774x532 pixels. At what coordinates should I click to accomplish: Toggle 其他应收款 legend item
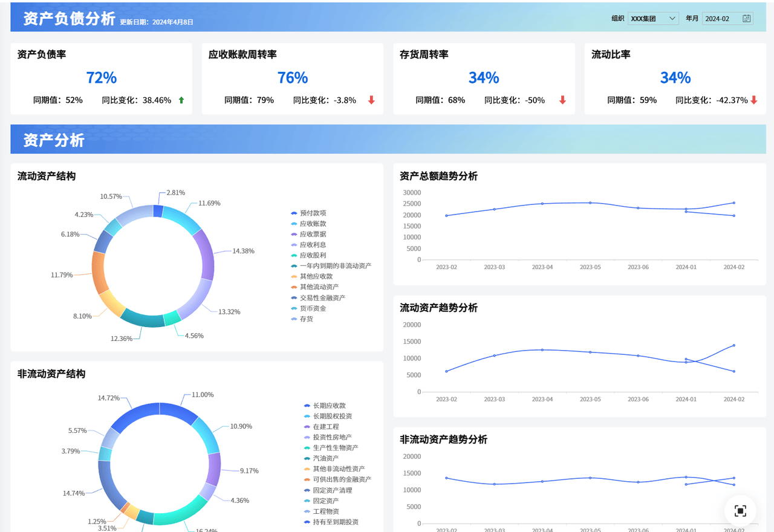point(311,276)
